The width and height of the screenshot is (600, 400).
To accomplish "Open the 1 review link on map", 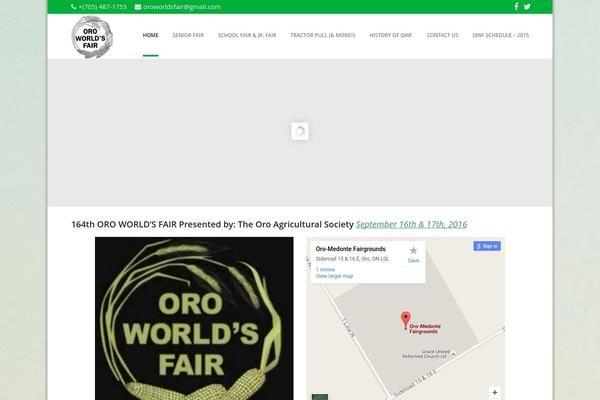I will (x=325, y=269).
